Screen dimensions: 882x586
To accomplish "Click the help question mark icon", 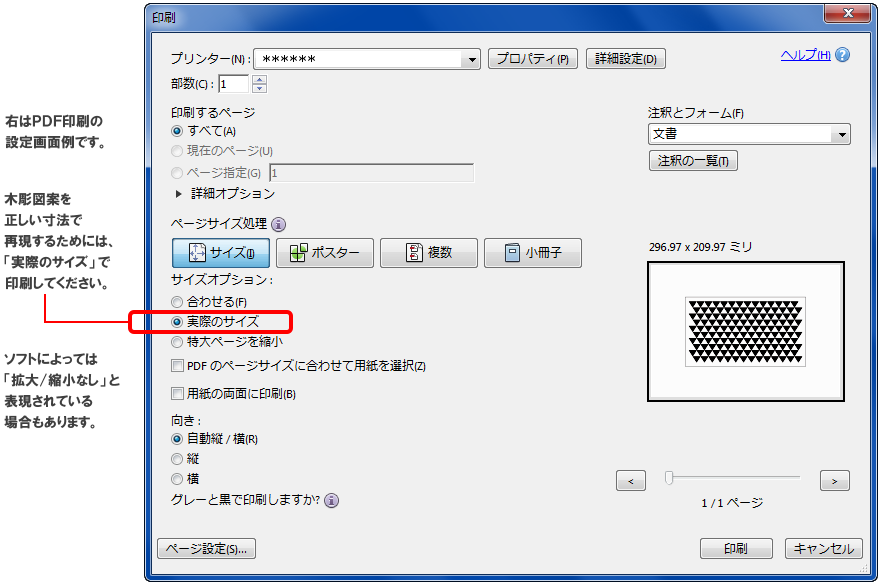I will point(842,56).
